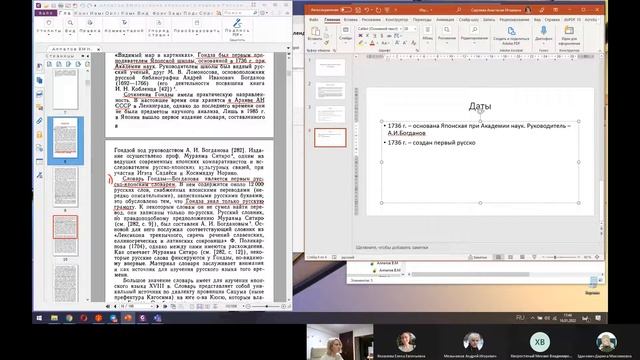Open the Анимация ribbon tab
The image size is (640, 360).
click(x=445, y=20)
